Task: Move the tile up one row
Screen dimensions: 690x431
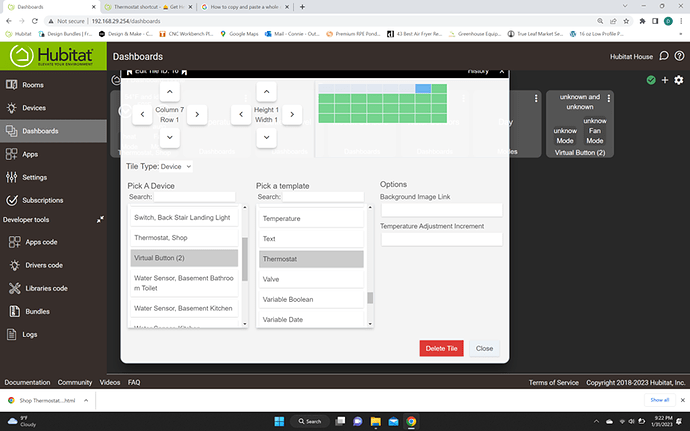Action: (170, 92)
